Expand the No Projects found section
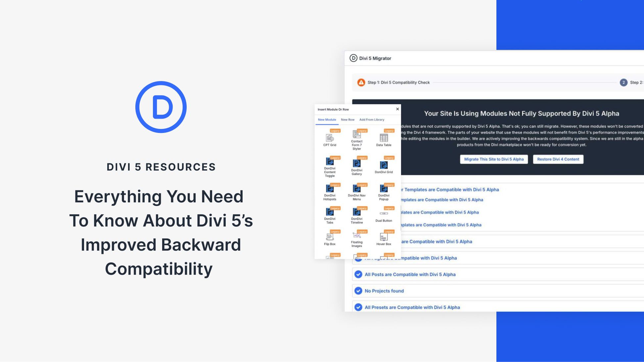644x362 pixels. coord(384,291)
